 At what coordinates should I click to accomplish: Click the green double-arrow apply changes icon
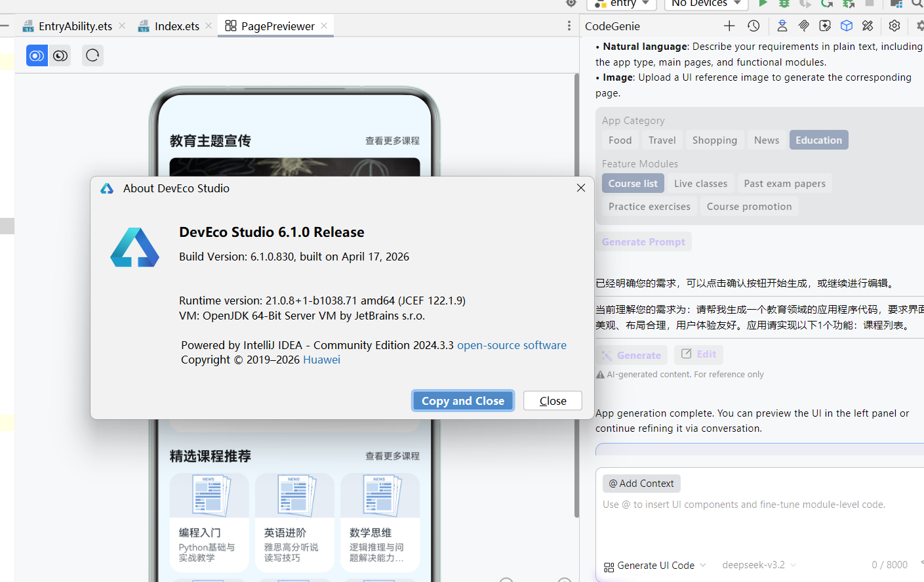pyautogui.click(x=849, y=3)
